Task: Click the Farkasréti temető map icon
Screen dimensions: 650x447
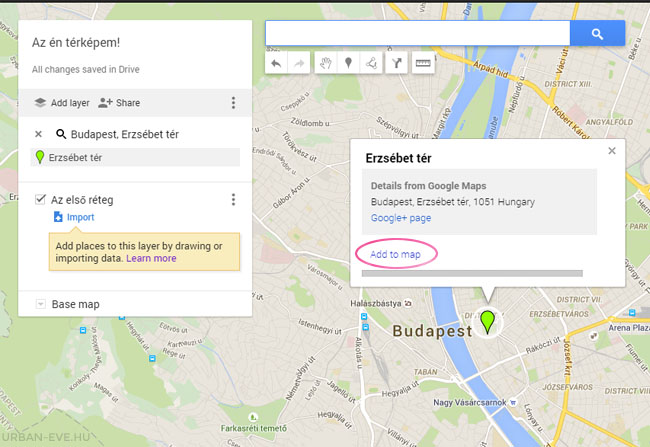Action: coord(252,417)
